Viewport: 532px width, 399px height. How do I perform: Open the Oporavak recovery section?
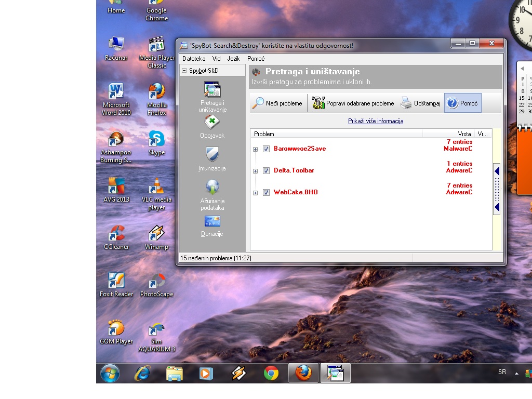(x=212, y=127)
